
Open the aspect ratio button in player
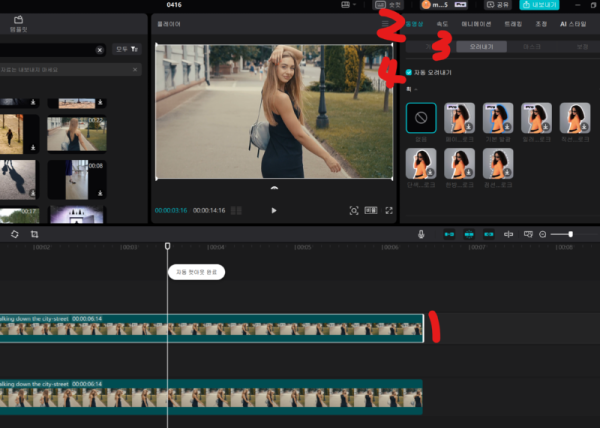click(371, 211)
